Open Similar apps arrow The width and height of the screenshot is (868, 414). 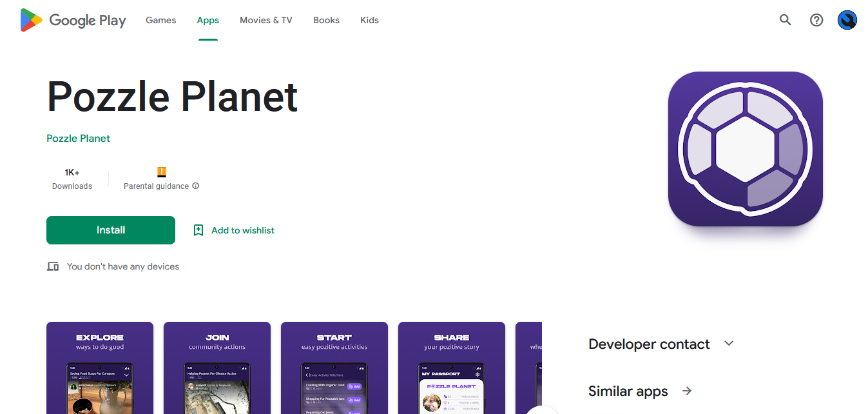click(687, 391)
